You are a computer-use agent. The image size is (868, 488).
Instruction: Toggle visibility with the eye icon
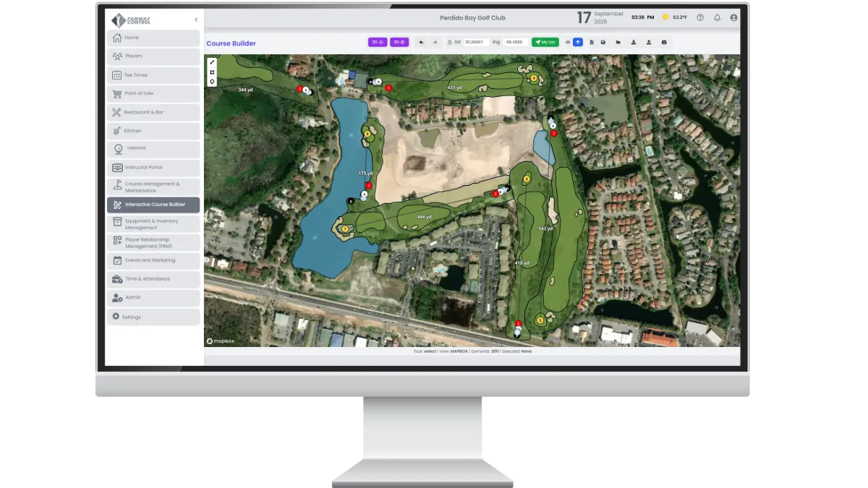coord(568,43)
